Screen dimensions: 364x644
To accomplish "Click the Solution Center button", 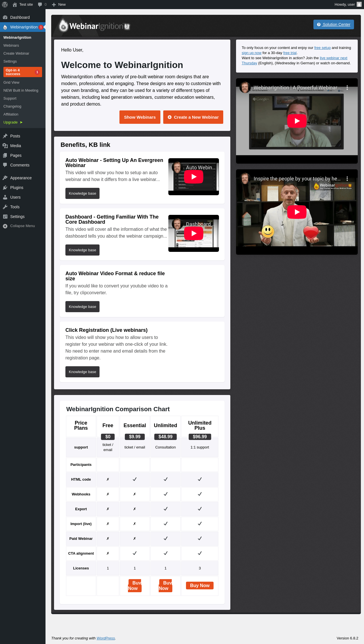I will click(x=334, y=24).
